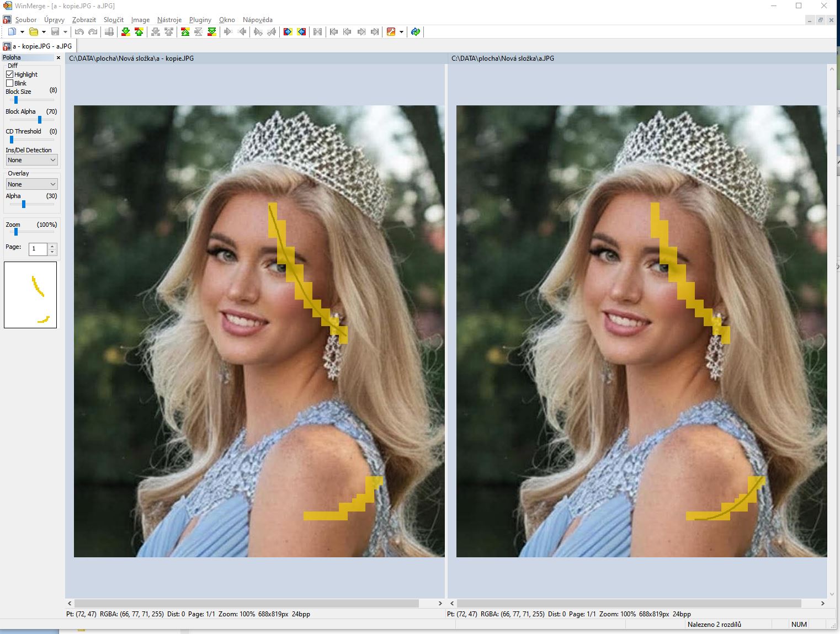Image resolution: width=840 pixels, height=634 pixels.
Task: Uncheck the Highlight checkbox
Action: coord(10,74)
